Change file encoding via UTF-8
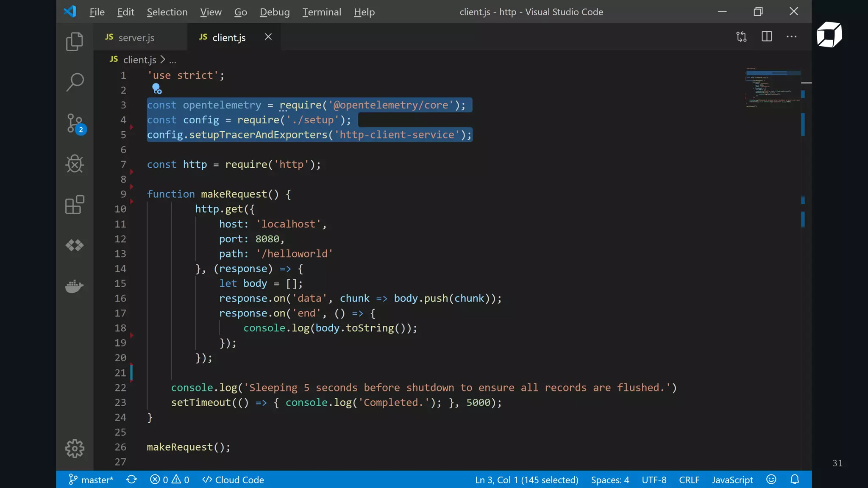The image size is (868, 488). click(x=654, y=480)
